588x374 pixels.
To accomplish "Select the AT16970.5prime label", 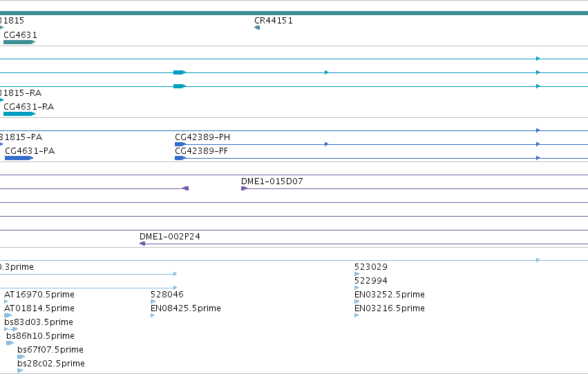I will coord(39,295).
